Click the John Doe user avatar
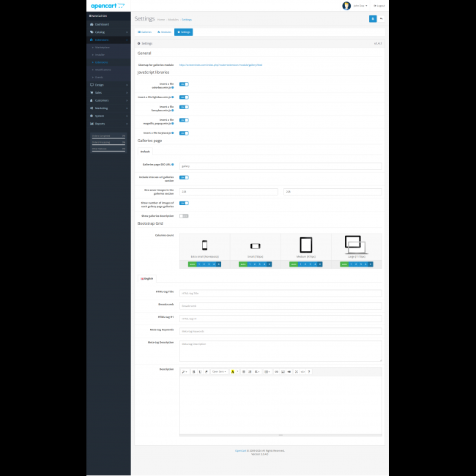This screenshot has width=476, height=476. tap(346, 6)
